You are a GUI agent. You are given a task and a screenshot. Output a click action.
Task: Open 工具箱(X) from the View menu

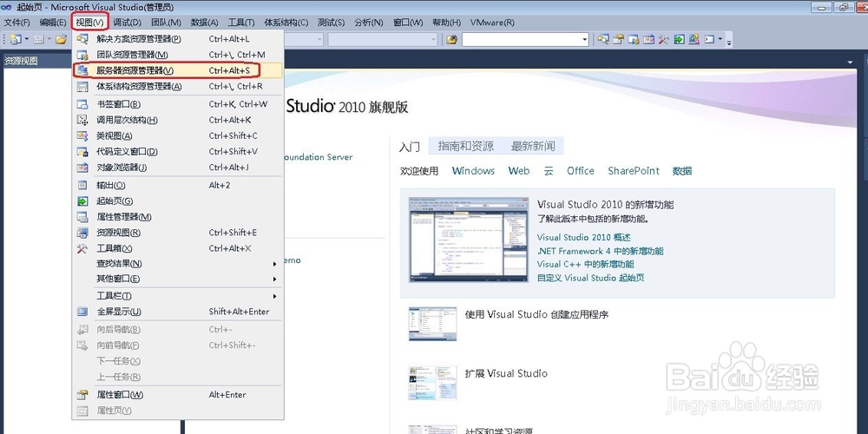[x=178, y=248]
